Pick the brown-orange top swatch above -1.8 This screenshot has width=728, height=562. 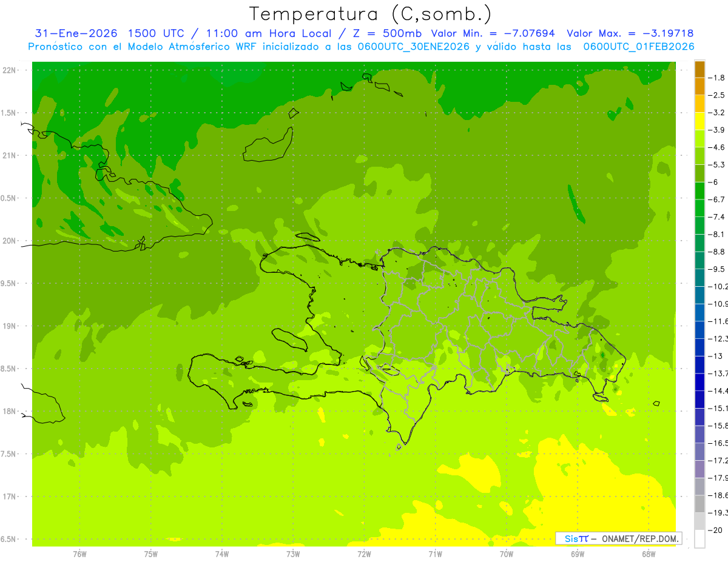coord(699,69)
